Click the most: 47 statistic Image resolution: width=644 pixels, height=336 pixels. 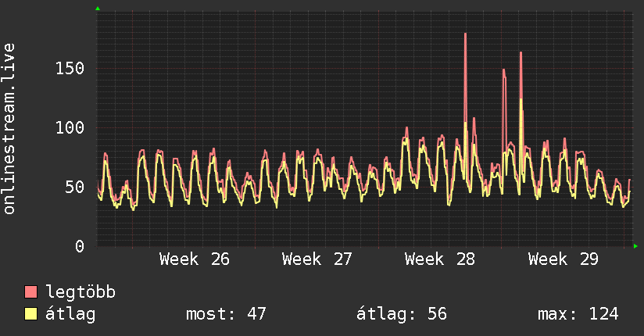click(x=226, y=314)
